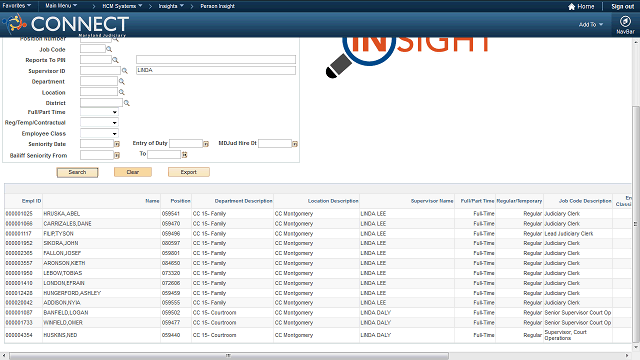
Task: Select WINFIELD,OMER name cell
Action: pos(101,322)
